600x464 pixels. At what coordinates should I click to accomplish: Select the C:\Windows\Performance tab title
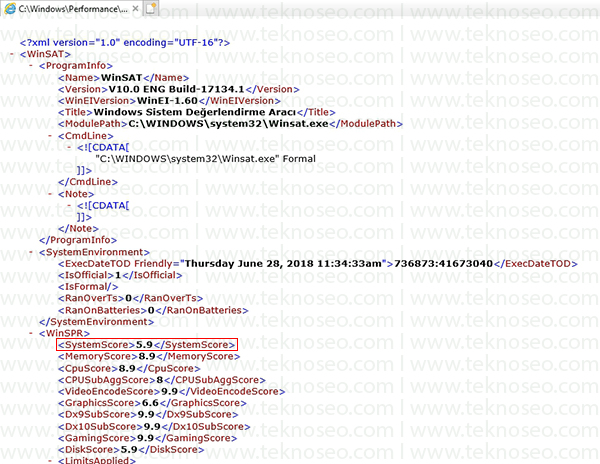[x=73, y=9]
